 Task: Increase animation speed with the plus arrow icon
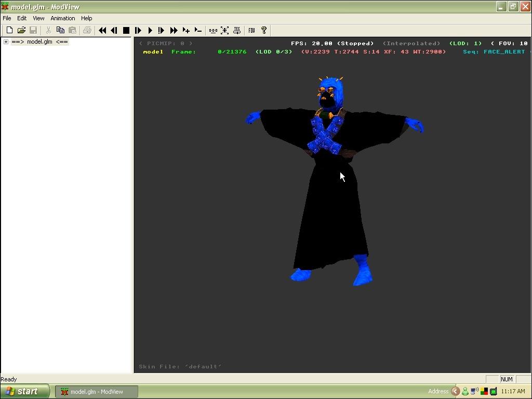tap(185, 31)
